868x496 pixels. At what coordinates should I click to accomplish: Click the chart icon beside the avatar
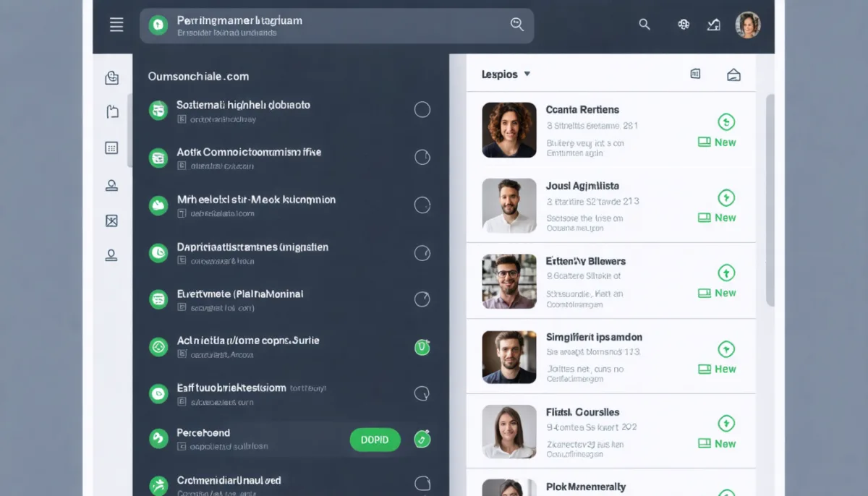click(x=714, y=25)
